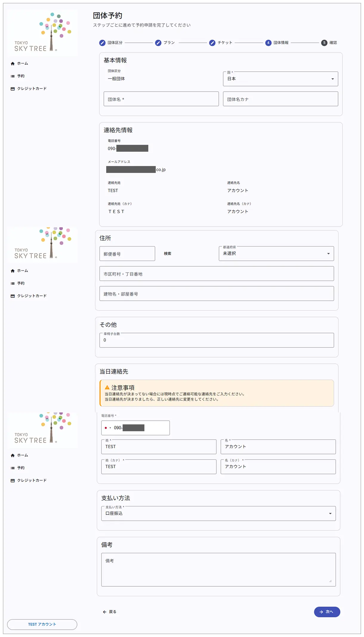Open the 都道府県 dropdown showing 未選択

click(276, 254)
